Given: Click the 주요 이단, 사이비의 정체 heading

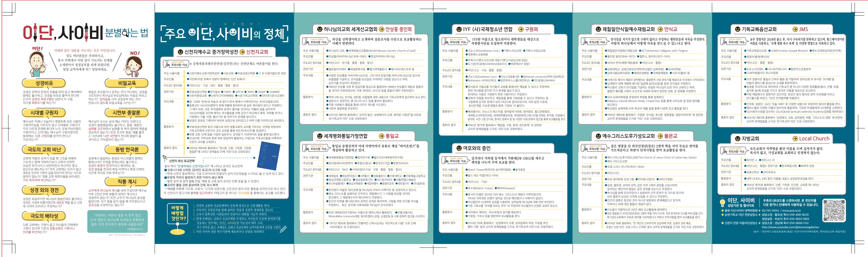Looking at the screenshot, I should 224,34.
